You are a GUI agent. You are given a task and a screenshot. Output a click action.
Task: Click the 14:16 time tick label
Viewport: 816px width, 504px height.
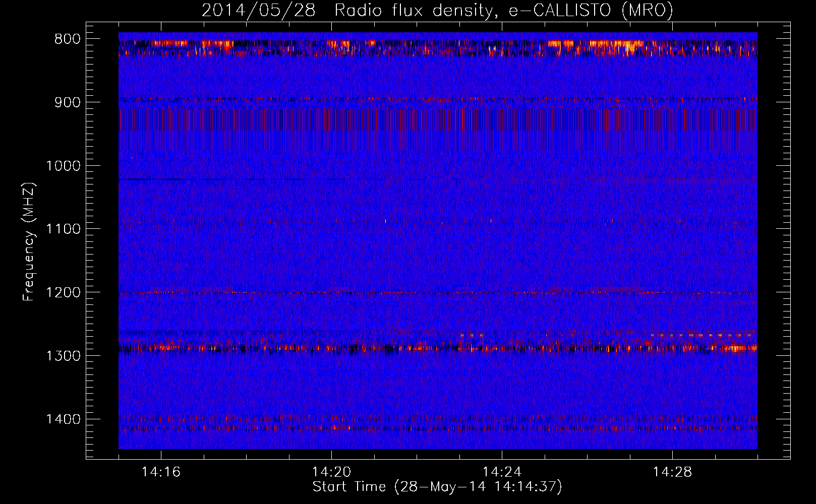coord(161,472)
